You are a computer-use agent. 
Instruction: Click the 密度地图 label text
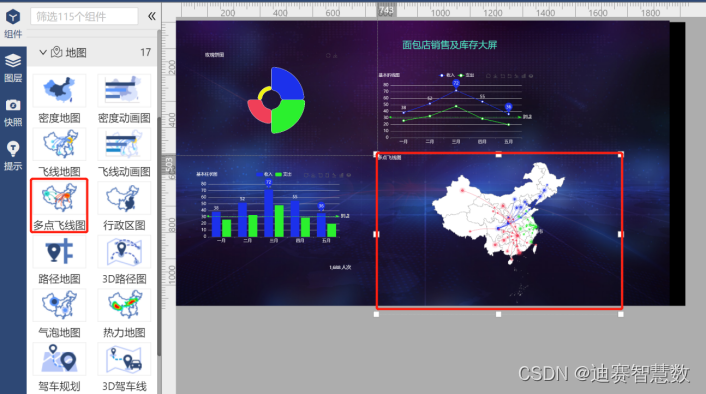(59, 118)
